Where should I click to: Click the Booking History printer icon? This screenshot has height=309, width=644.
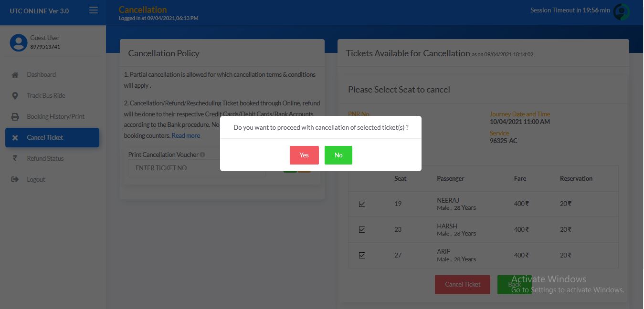pos(15,117)
